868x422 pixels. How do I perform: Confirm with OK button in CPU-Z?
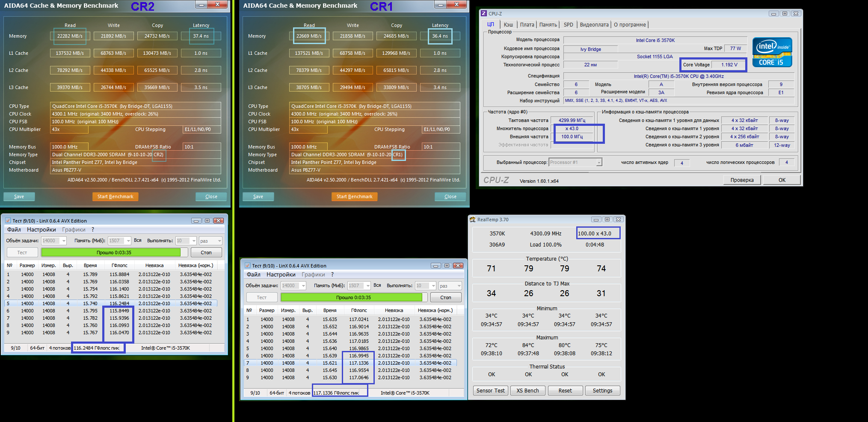pyautogui.click(x=782, y=180)
